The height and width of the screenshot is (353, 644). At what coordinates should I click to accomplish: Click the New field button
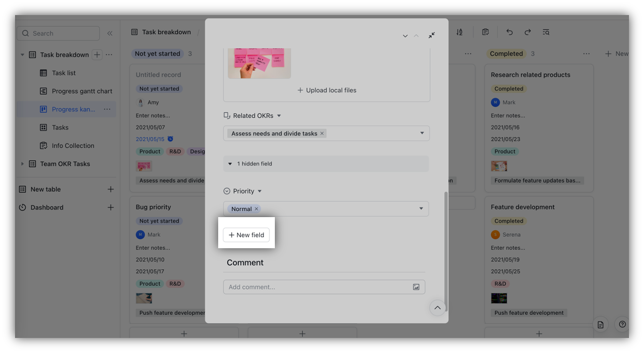(x=246, y=235)
